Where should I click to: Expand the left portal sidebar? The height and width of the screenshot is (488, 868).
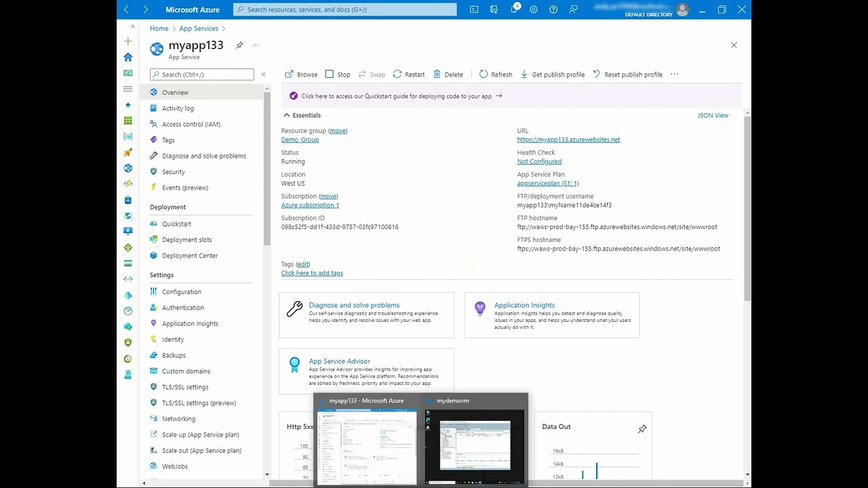click(x=133, y=26)
